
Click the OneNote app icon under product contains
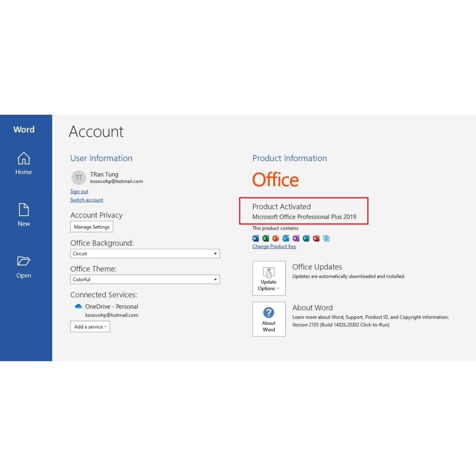296,238
